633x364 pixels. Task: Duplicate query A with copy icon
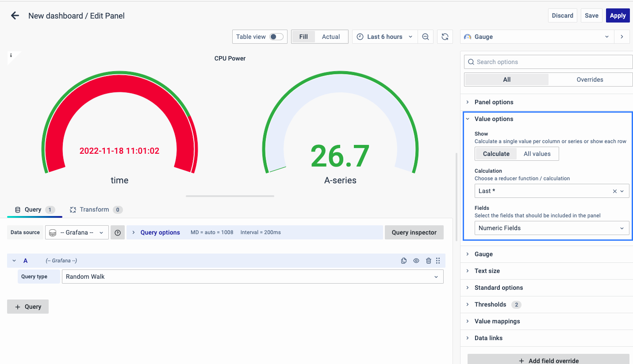[x=403, y=261]
